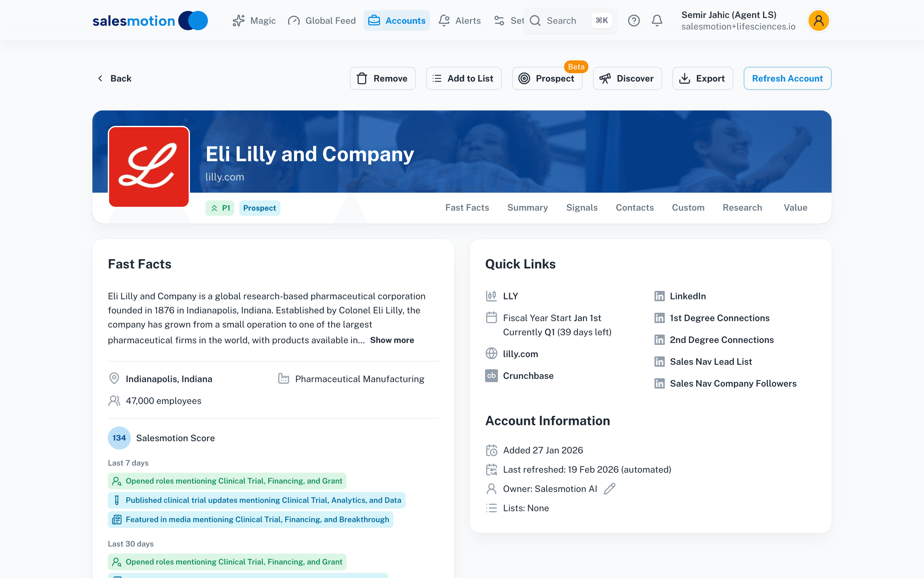Click LinkedIn icon beside Sales Nav Lead List

coord(659,362)
